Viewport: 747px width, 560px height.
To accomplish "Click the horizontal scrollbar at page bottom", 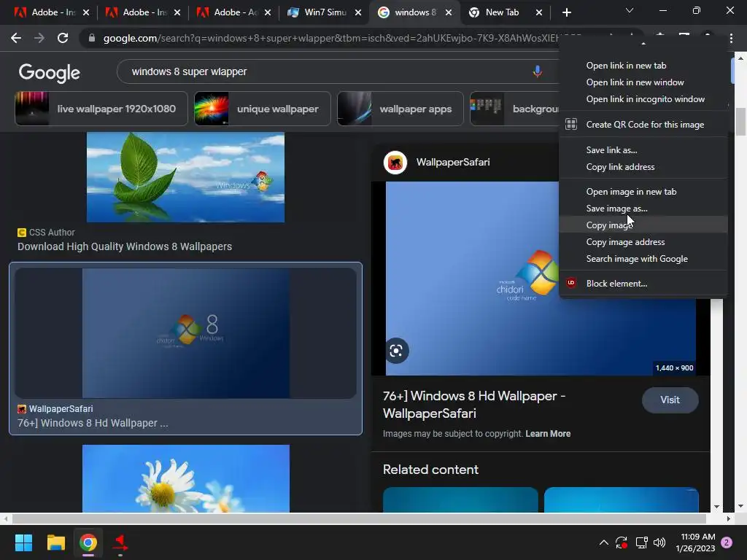I will [x=359, y=518].
